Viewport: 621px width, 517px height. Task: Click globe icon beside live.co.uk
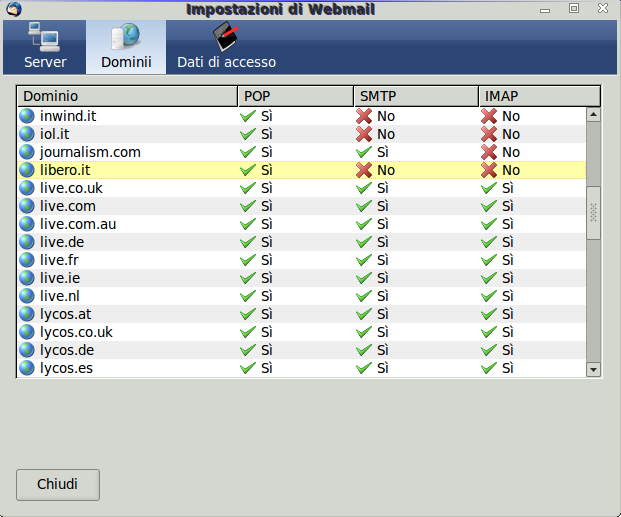click(27, 188)
